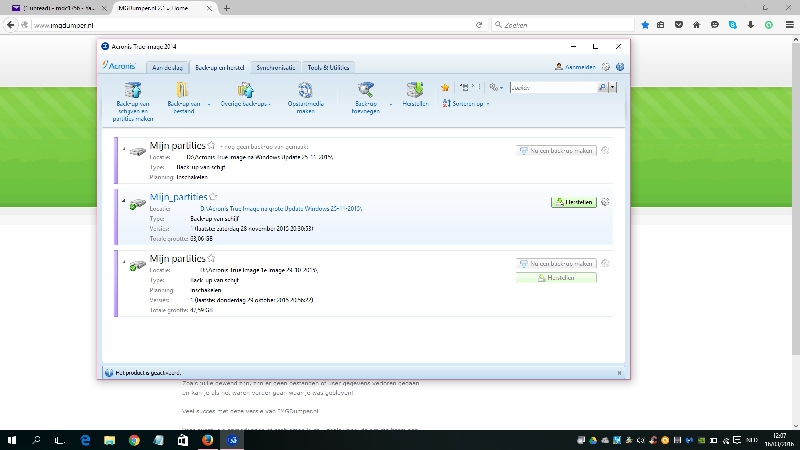Click the green Herstellen button on highlighted backup
This screenshot has height=450, width=800.
pos(573,202)
